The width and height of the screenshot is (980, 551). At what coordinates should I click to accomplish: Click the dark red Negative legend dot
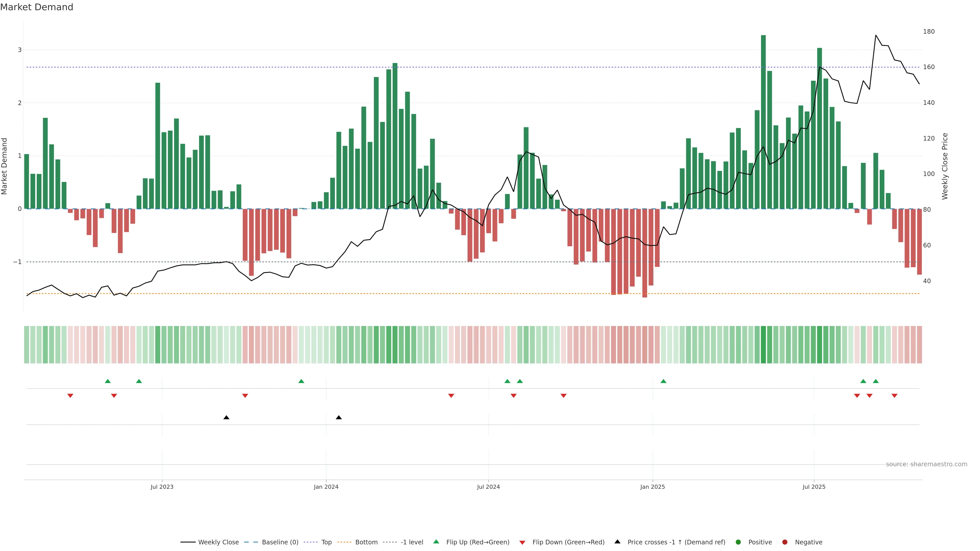(785, 542)
